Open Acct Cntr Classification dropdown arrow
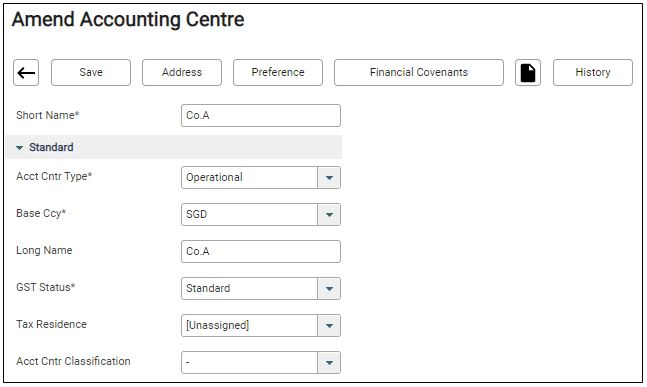Image resolution: width=647 pixels, height=387 pixels. [329, 363]
